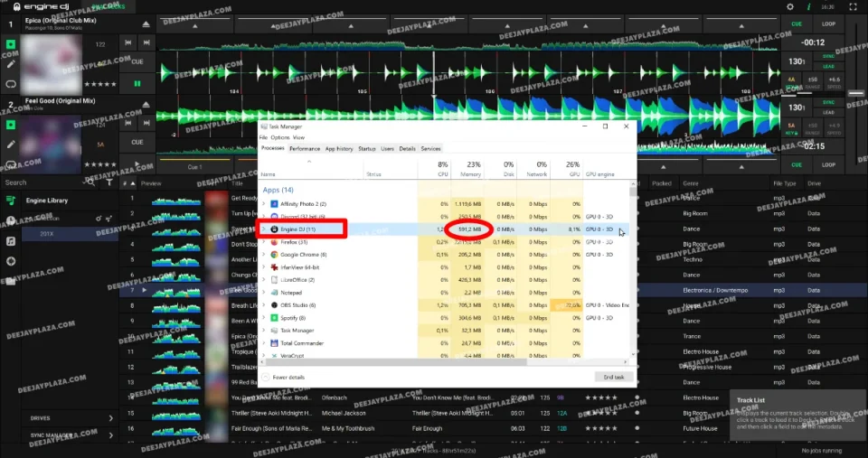The width and height of the screenshot is (868, 458).
Task: Toggle deck 2 loop icon
Action: pyautogui.click(x=11, y=163)
